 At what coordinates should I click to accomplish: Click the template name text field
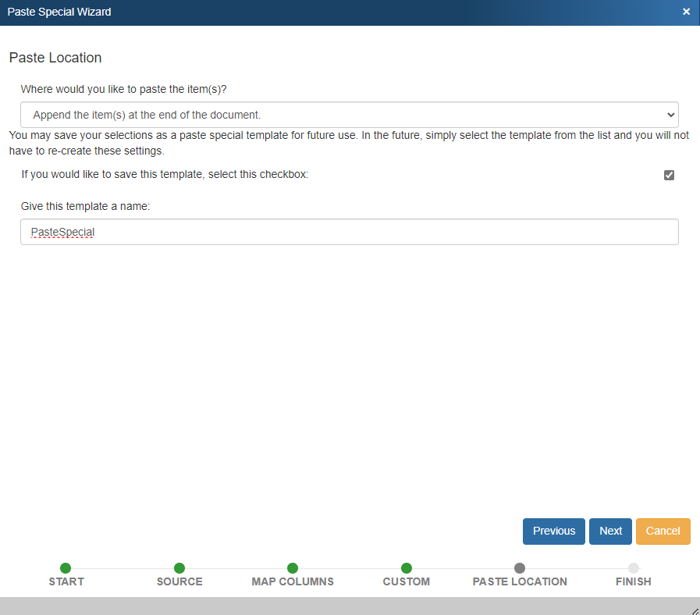[x=349, y=232]
